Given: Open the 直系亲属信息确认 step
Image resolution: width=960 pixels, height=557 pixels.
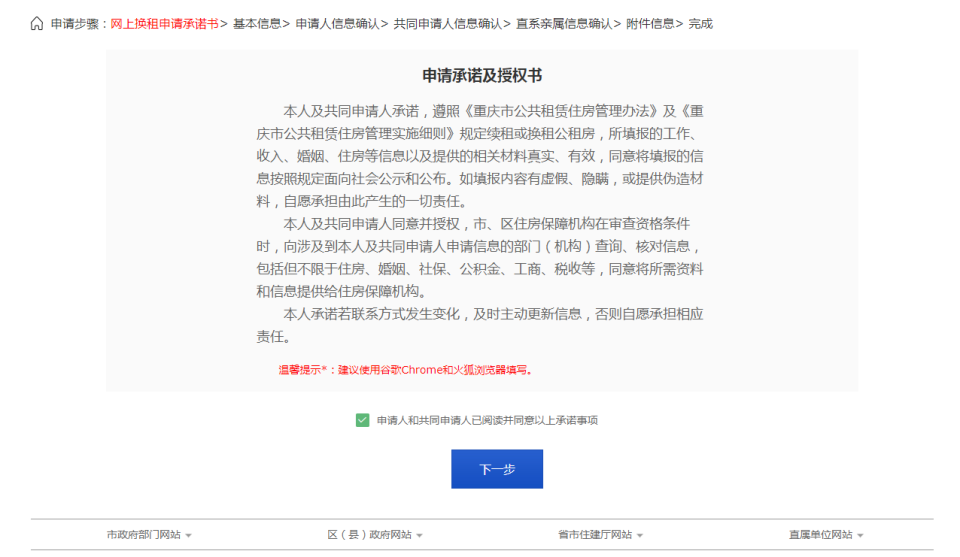Looking at the screenshot, I should pos(564,24).
